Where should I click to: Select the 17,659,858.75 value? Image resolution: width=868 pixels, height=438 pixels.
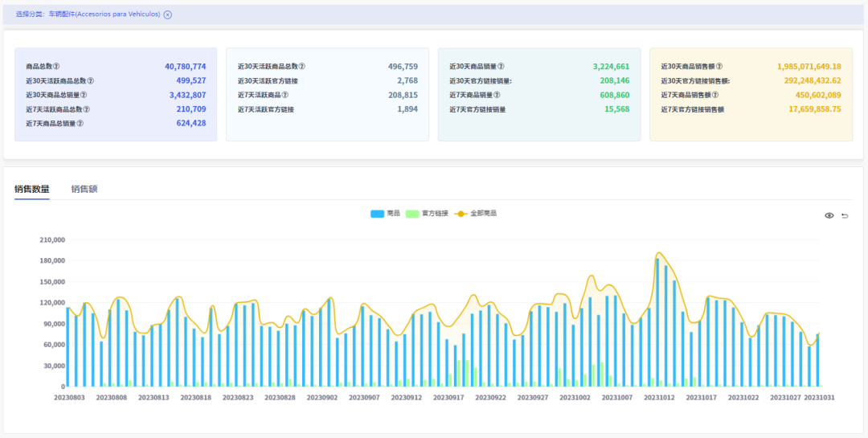[x=815, y=109]
